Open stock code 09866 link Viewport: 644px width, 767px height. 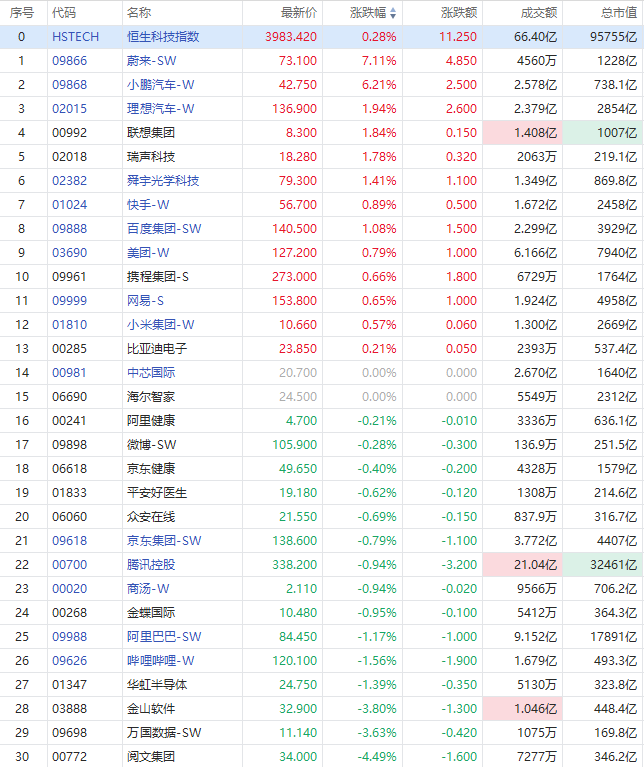coord(69,61)
